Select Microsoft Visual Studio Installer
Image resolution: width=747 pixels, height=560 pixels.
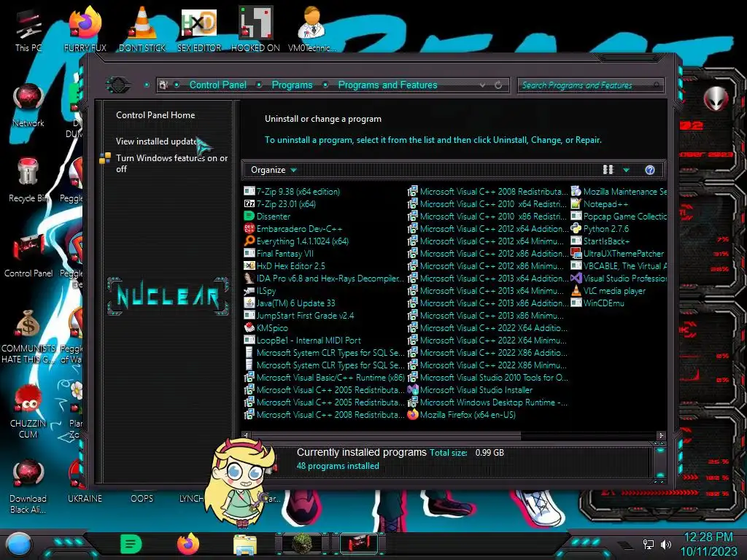pos(471,389)
